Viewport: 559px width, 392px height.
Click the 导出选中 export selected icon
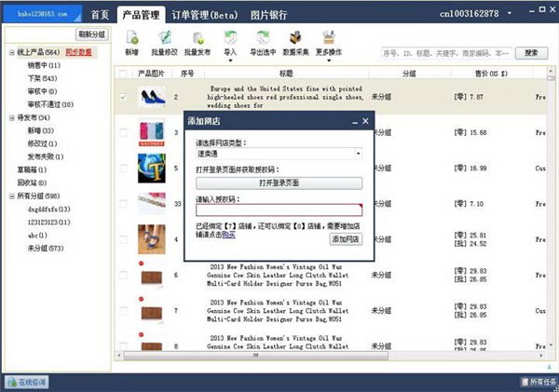(263, 38)
